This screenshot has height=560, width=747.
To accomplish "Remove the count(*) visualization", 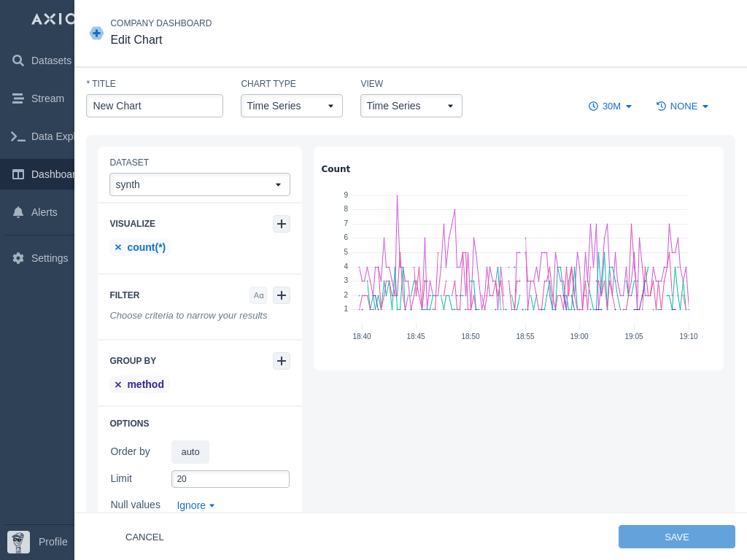I will coord(118,248).
